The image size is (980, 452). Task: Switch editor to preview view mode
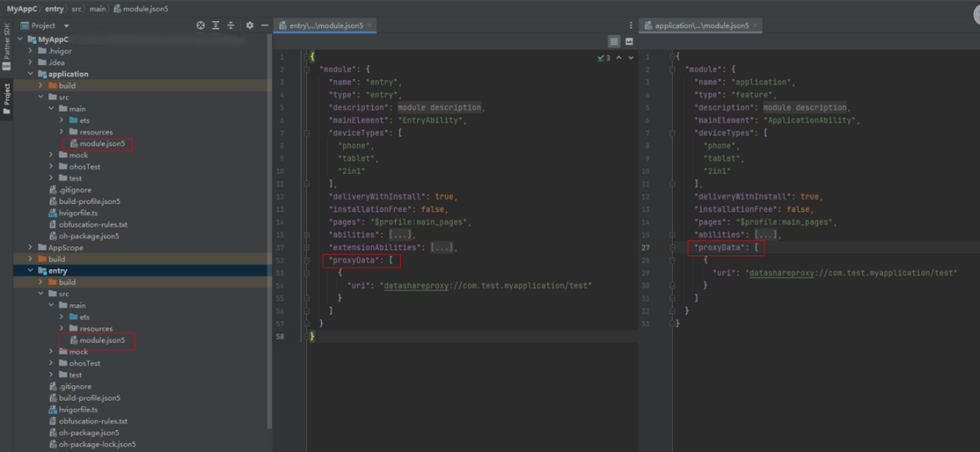coord(629,41)
